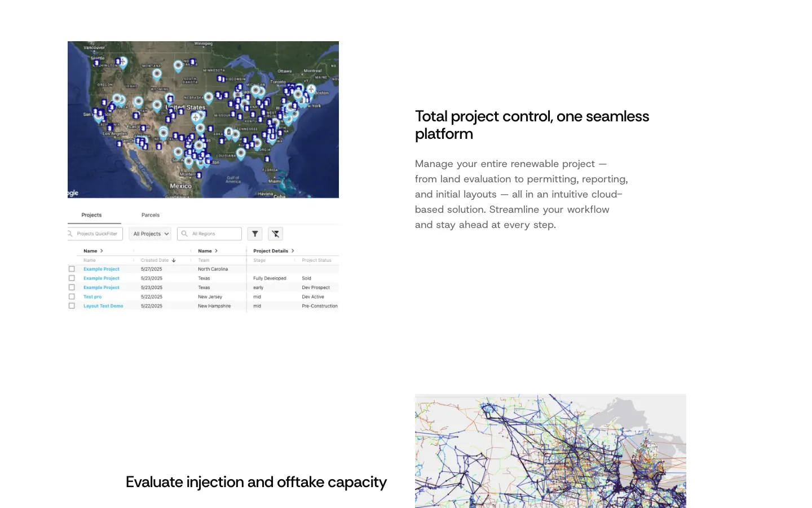This screenshot has width=812, height=508.
Task: Switch to the Projects tab
Action: [91, 215]
